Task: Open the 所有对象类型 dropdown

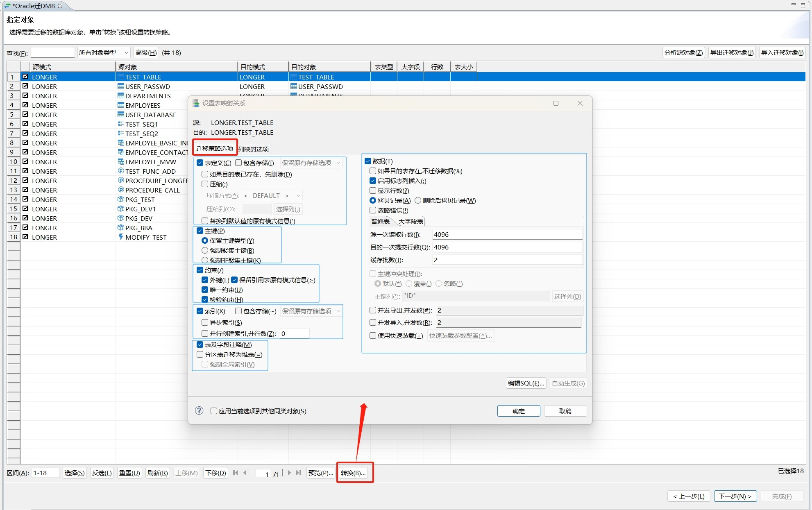Action: point(104,52)
